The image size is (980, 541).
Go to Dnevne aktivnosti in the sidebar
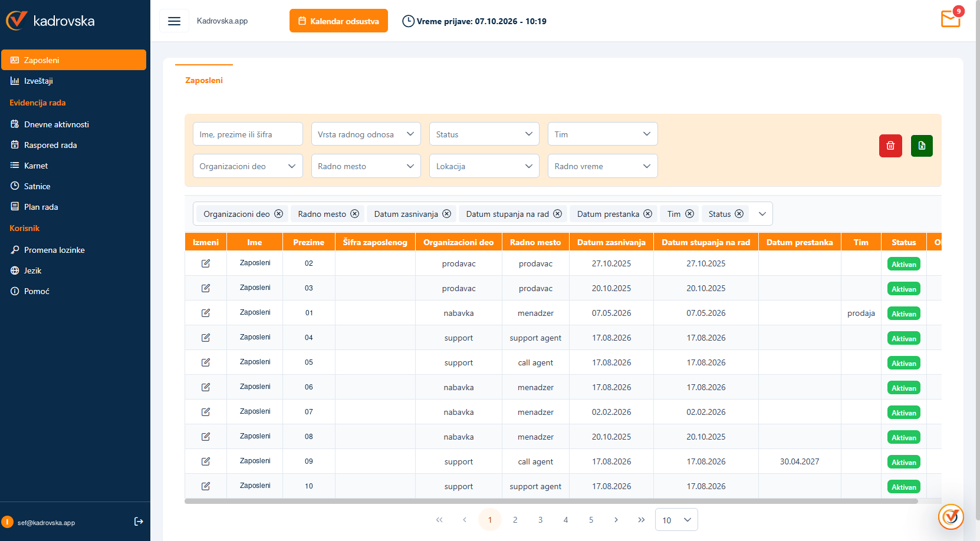[74, 124]
